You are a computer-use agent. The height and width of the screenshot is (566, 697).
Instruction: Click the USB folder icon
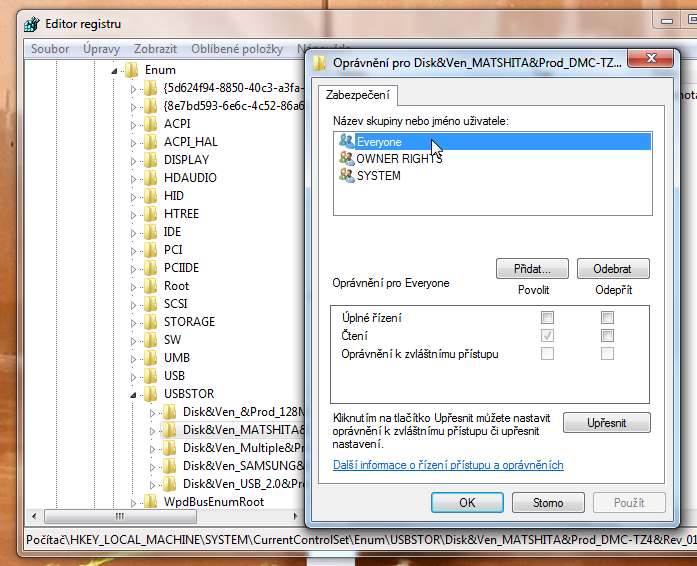151,376
